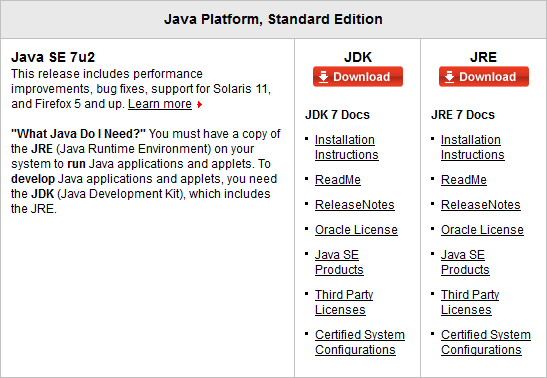Open JRE Oracle License link
The image size is (547, 378).
pos(482,230)
